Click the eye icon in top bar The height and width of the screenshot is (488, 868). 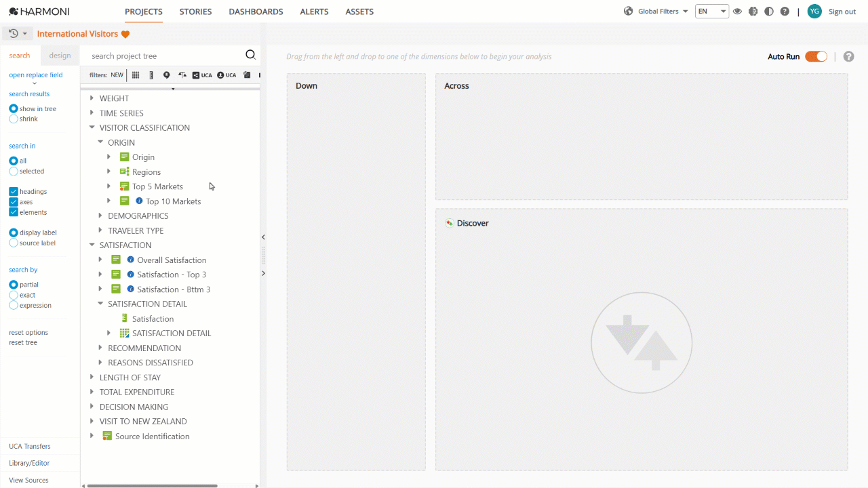click(x=737, y=12)
